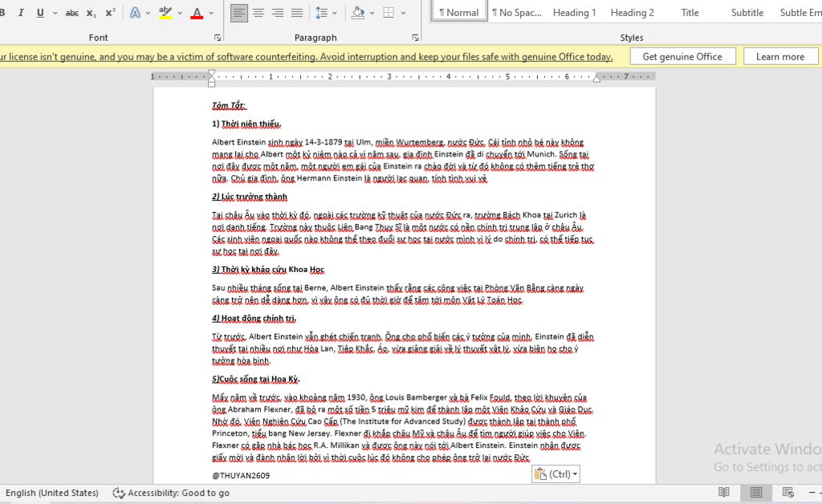Click the Learn more button
This screenshot has width=822, height=504.
coord(779,56)
